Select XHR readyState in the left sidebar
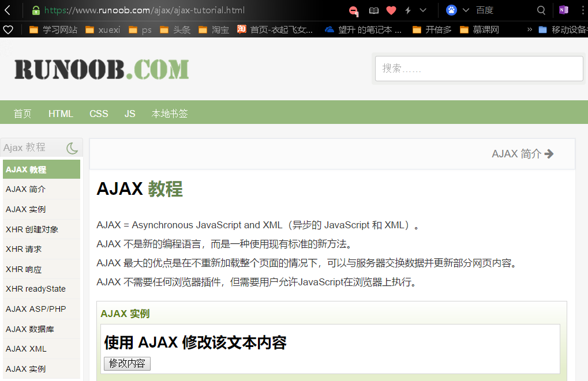 pos(34,289)
